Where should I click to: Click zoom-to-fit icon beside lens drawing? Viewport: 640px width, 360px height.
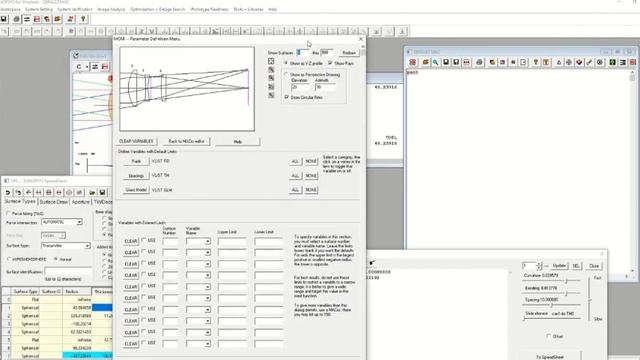[x=271, y=61]
